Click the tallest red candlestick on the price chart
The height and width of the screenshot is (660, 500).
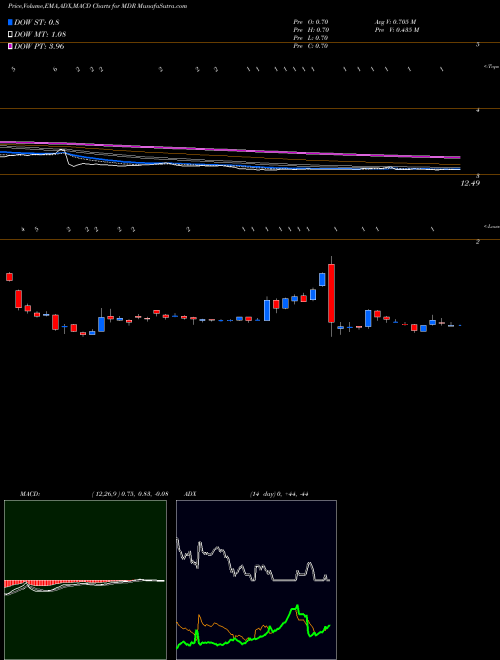pos(332,293)
